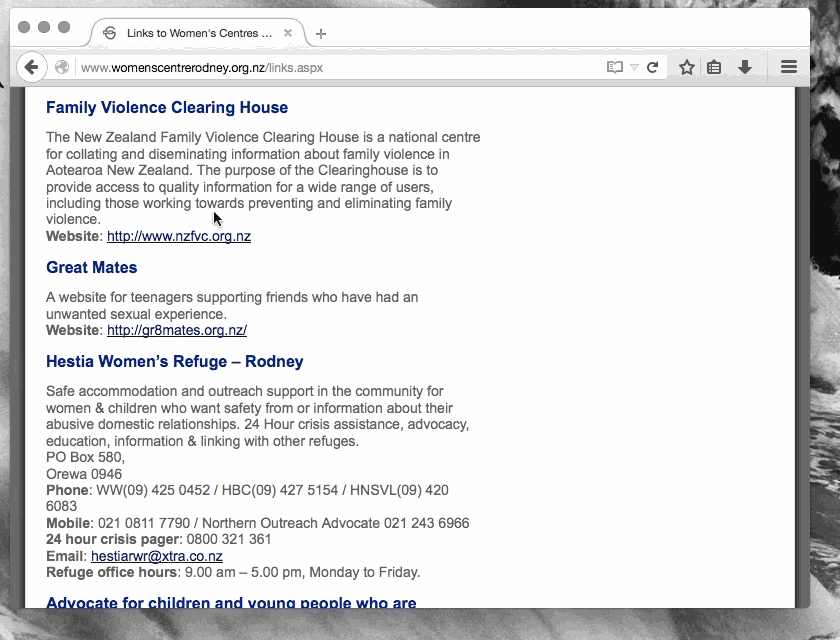Open the http://gr8mates.org.nz/ link
The height and width of the screenshot is (640, 840).
177,330
